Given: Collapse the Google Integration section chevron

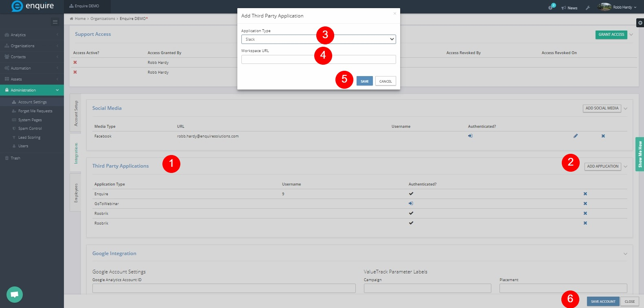Looking at the screenshot, I should (x=626, y=254).
